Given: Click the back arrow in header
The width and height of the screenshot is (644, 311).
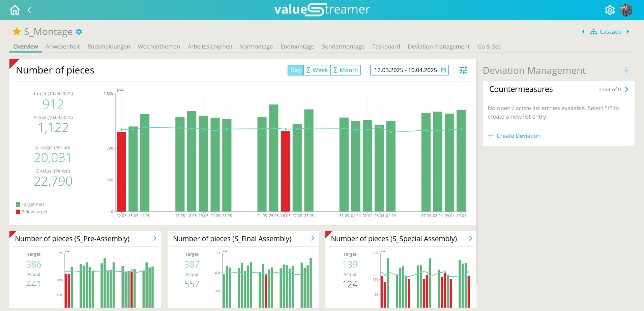Looking at the screenshot, I should click(x=29, y=10).
